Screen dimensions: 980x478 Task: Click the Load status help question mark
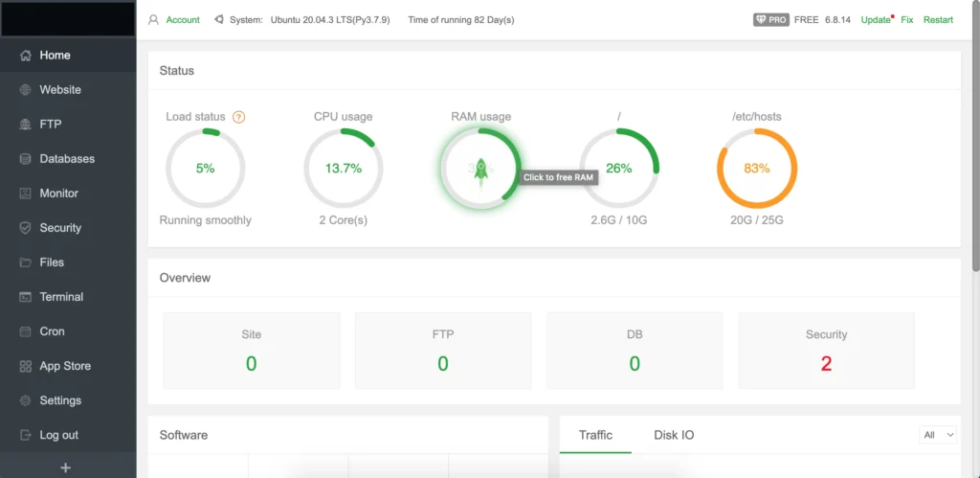pos(238,117)
